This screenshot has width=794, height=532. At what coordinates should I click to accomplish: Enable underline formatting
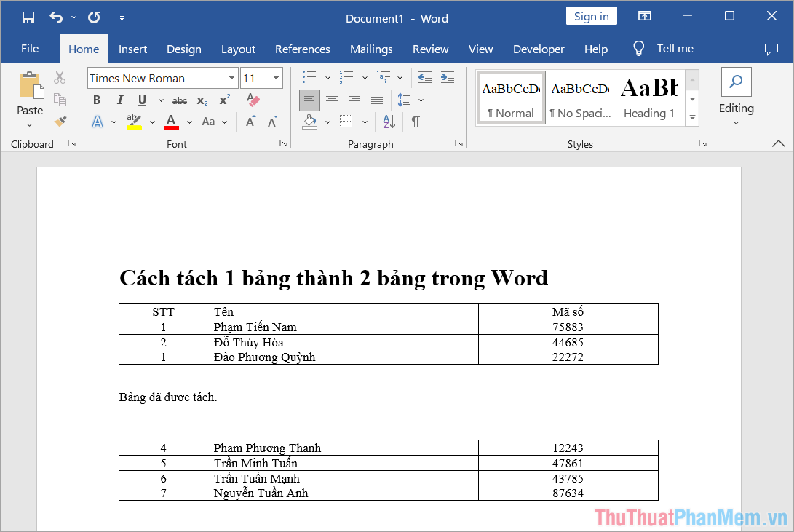click(x=142, y=100)
